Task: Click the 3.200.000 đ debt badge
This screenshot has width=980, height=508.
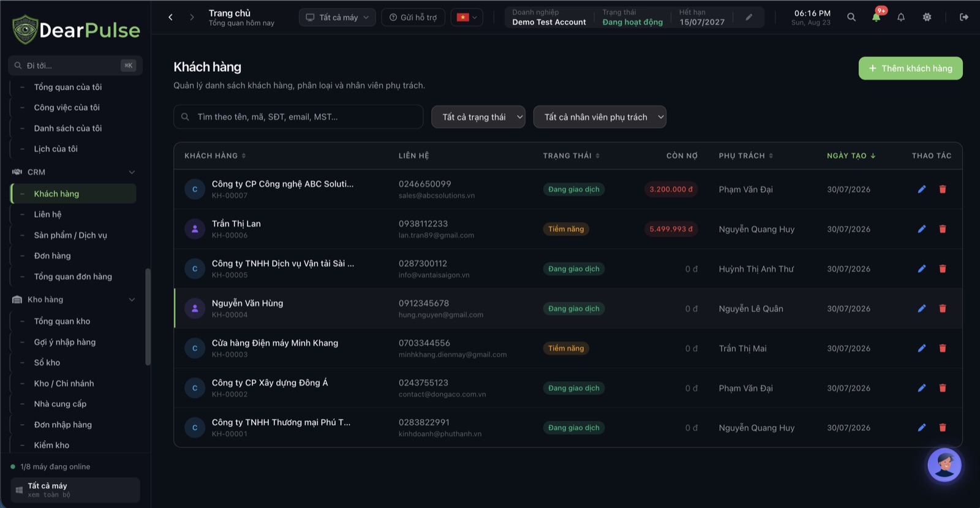Action: 671,189
